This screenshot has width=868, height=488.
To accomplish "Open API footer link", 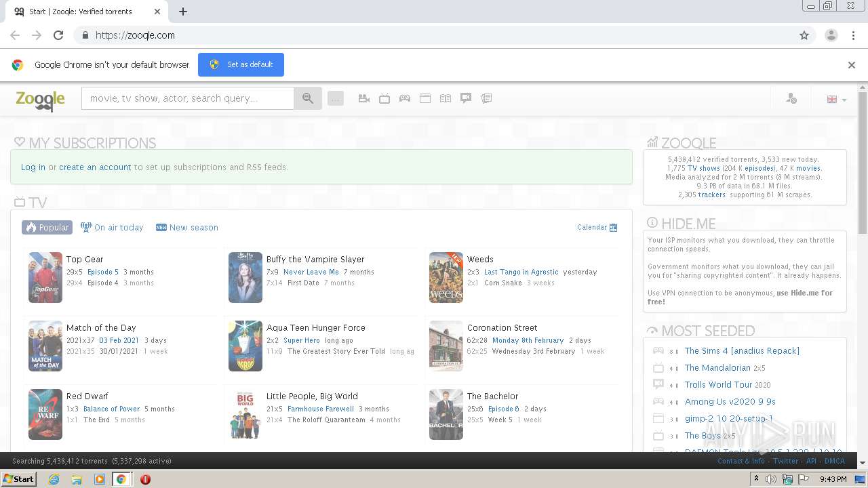I will pyautogui.click(x=811, y=461).
